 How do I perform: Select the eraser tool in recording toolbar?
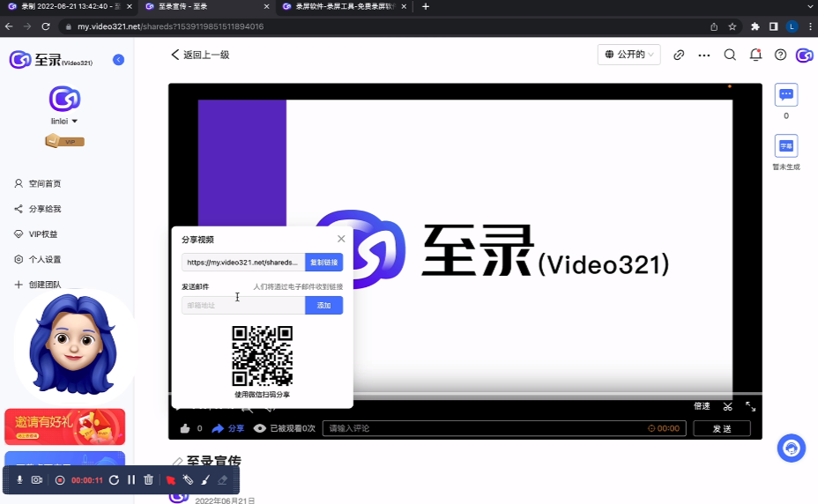point(223,480)
